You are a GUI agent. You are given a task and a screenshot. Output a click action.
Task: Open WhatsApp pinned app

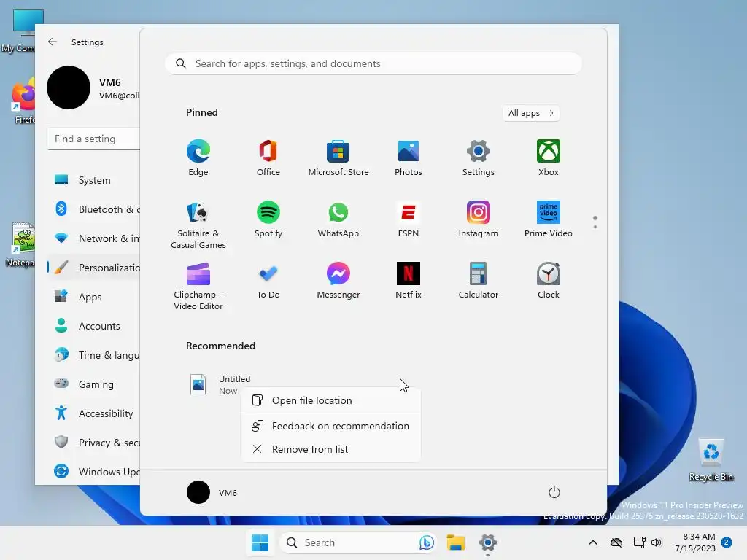338,219
